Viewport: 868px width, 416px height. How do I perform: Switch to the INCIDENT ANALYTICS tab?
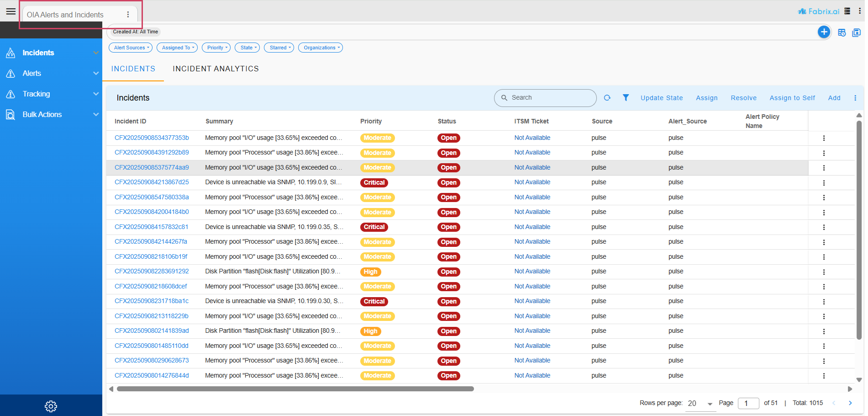pos(216,69)
